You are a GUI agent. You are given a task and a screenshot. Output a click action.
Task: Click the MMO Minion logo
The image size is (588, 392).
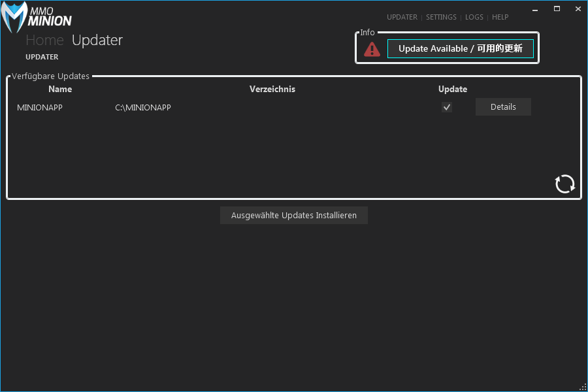pyautogui.click(x=37, y=18)
